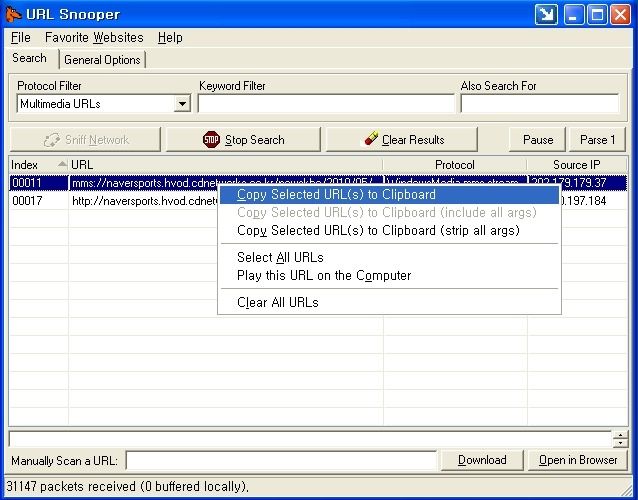Image resolution: width=638 pixels, height=500 pixels.
Task: Choose Copy Selected URL(s) to Clipboard (strip all args)
Action: [x=389, y=230]
